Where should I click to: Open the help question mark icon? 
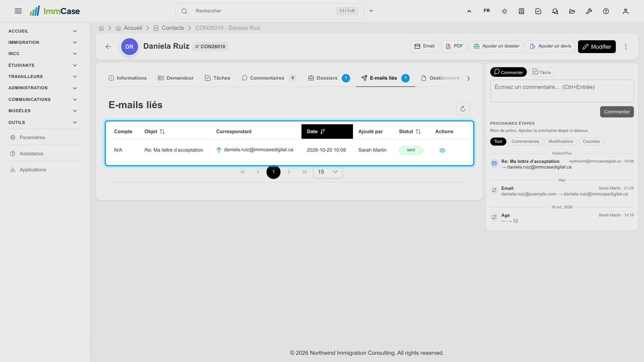606,11
